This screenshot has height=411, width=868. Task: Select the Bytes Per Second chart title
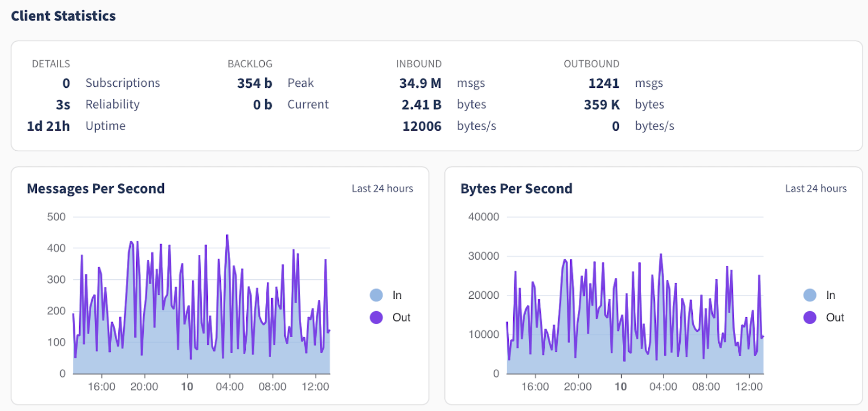coord(516,188)
